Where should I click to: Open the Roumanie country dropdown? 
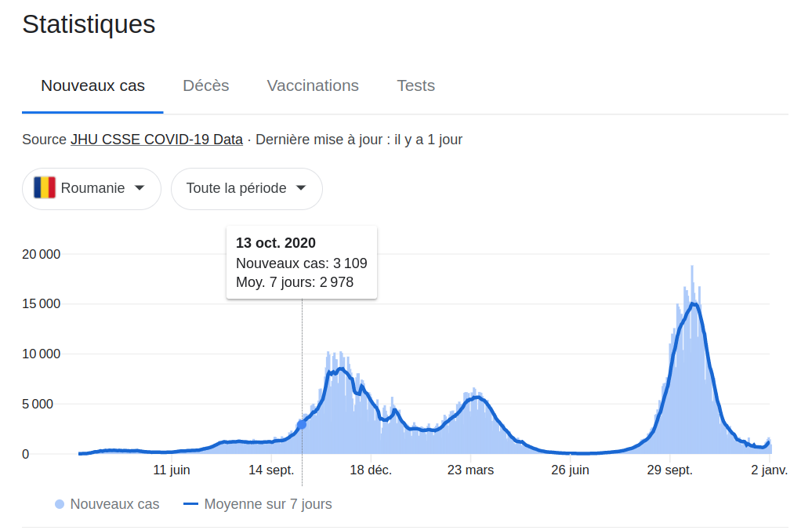click(x=92, y=189)
